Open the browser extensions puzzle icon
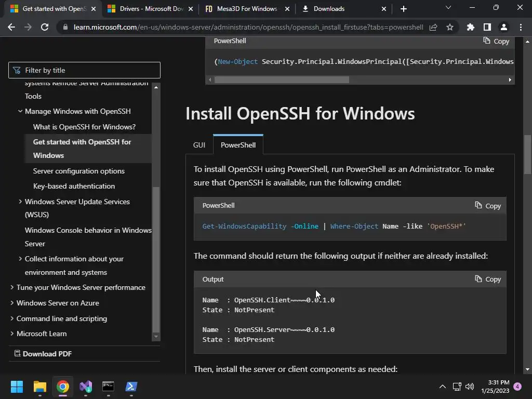The width and height of the screenshot is (532, 399). (471, 27)
